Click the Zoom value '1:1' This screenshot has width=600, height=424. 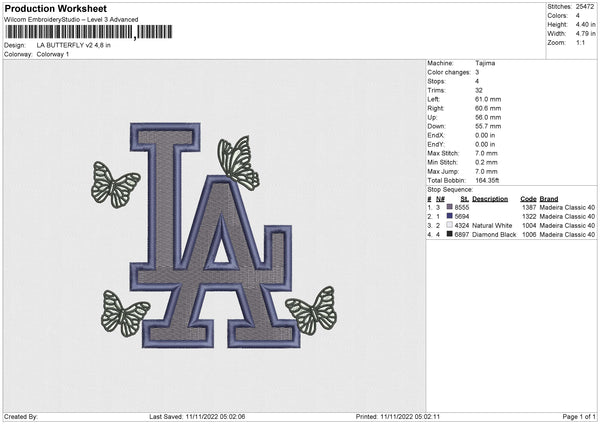click(x=580, y=42)
